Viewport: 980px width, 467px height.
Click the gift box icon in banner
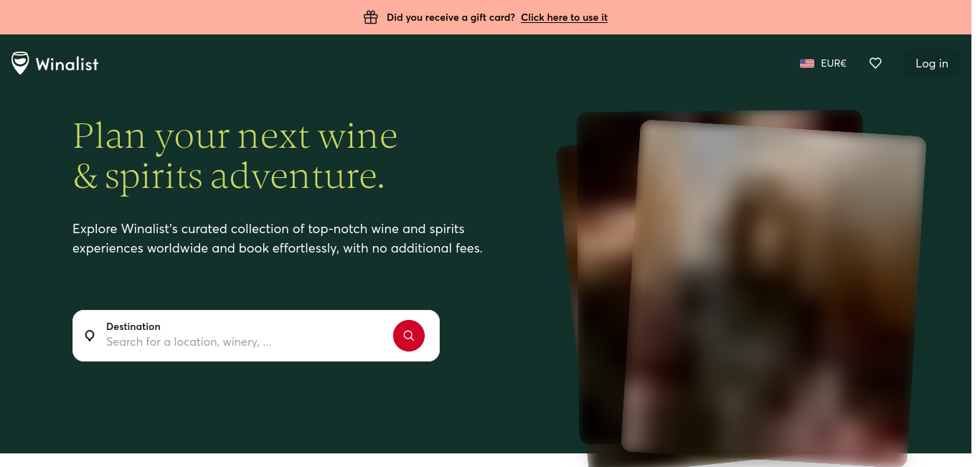pyautogui.click(x=370, y=17)
